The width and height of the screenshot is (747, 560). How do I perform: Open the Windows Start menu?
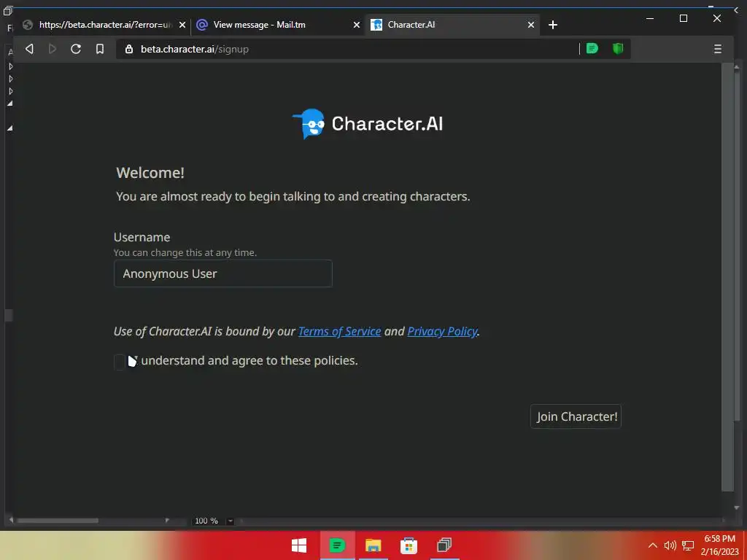pos(299,545)
